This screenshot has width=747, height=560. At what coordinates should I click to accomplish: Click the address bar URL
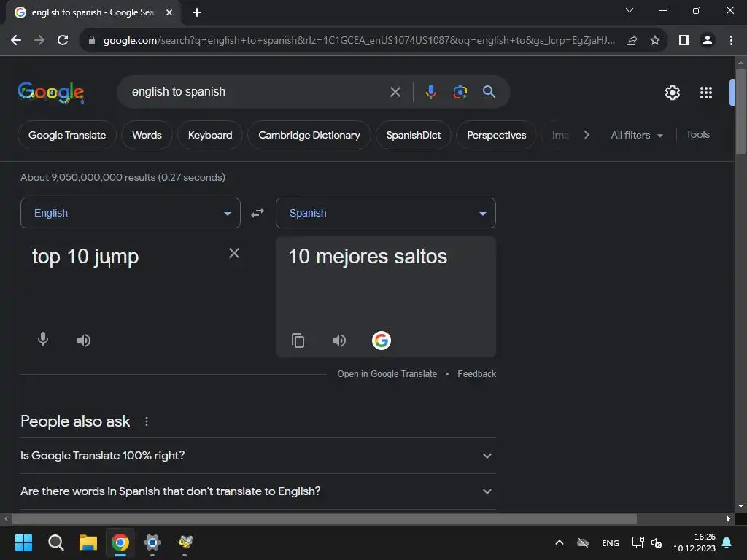click(x=359, y=41)
